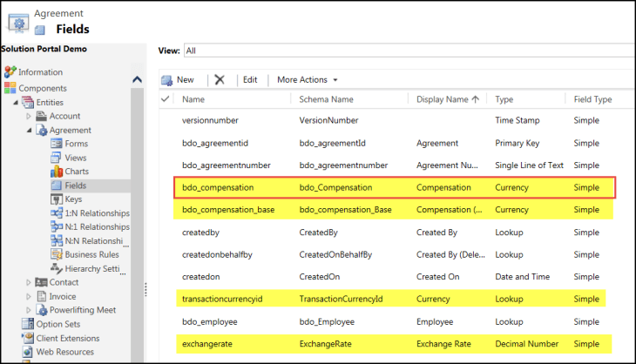Expand the Account entity node
The width and height of the screenshot is (636, 364).
[x=29, y=116]
